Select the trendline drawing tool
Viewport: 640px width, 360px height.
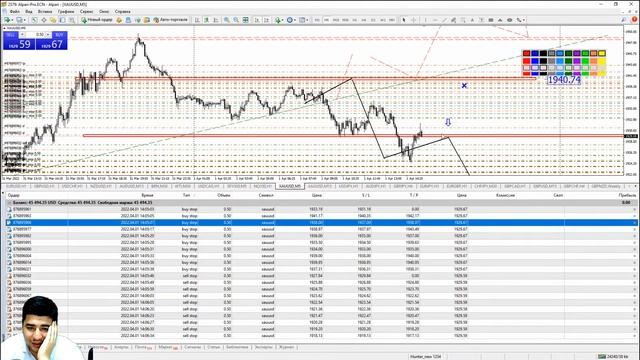(x=444, y=20)
